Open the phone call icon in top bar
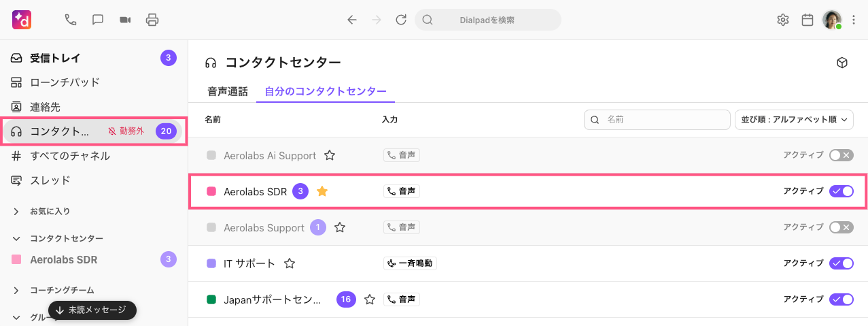The image size is (868, 326). pyautogui.click(x=71, y=20)
